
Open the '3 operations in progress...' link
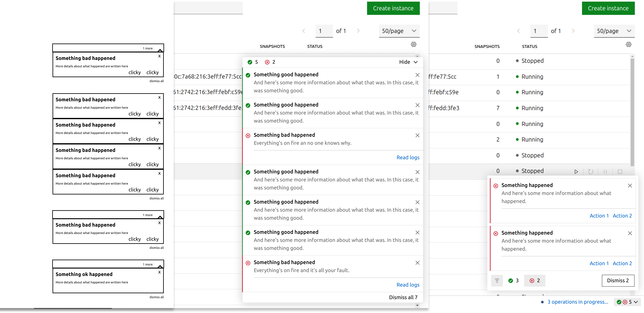pos(578,302)
